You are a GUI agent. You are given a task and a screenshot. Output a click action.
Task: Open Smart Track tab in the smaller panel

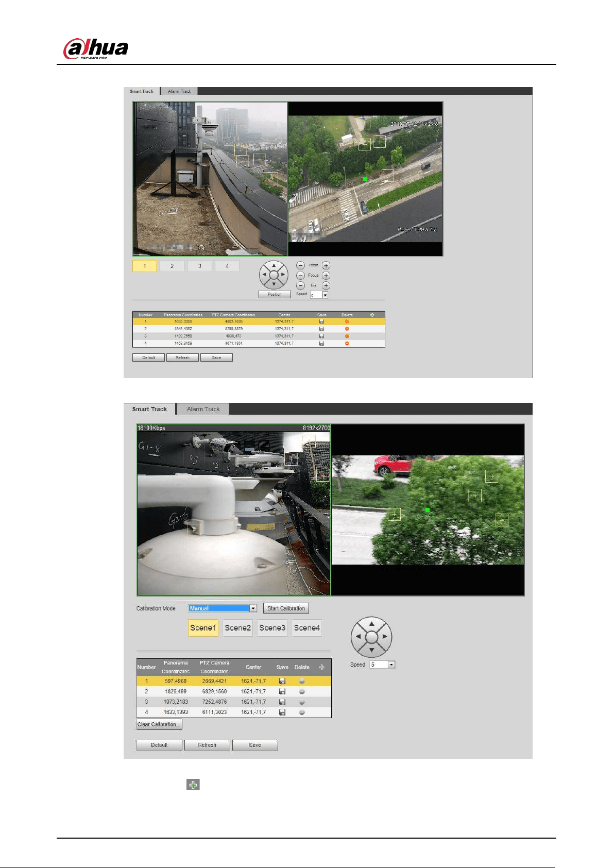(142, 91)
